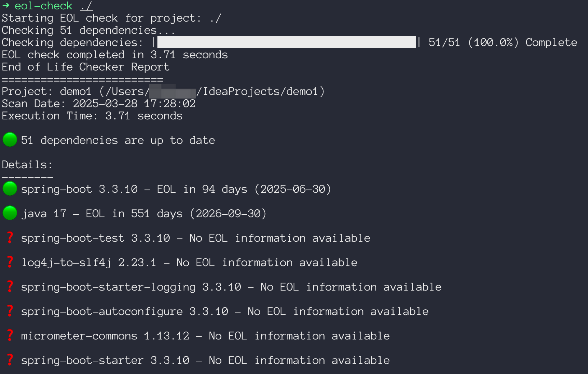Viewport: 588px width, 374px height.
Task: Click the eol-check command text
Action: point(43,6)
